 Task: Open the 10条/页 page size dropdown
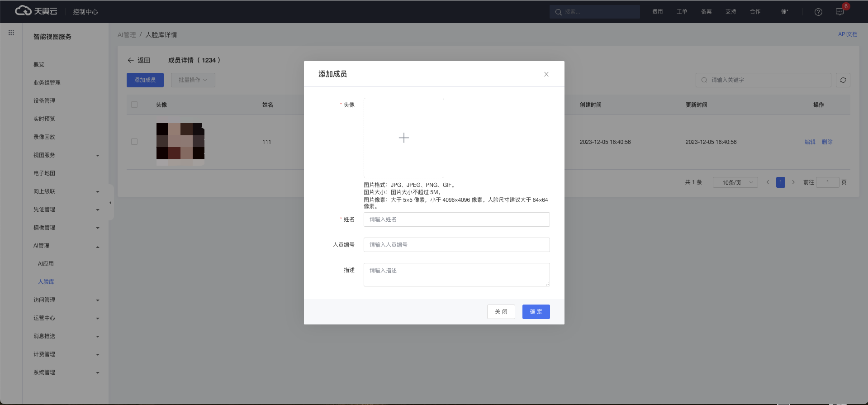point(735,182)
